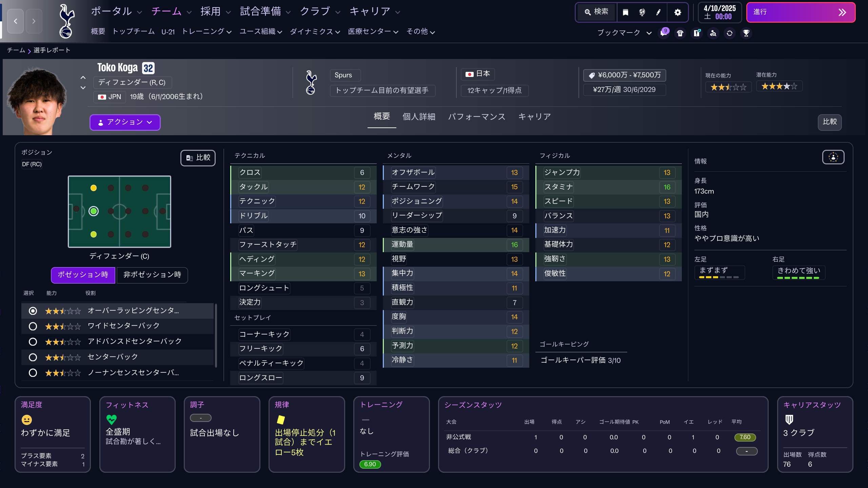
Task: Open the アクション dropdown
Action: pyautogui.click(x=125, y=122)
